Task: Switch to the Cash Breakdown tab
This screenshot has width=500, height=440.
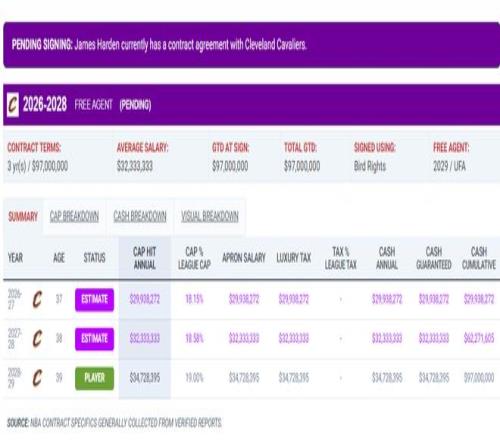Action: (x=140, y=216)
